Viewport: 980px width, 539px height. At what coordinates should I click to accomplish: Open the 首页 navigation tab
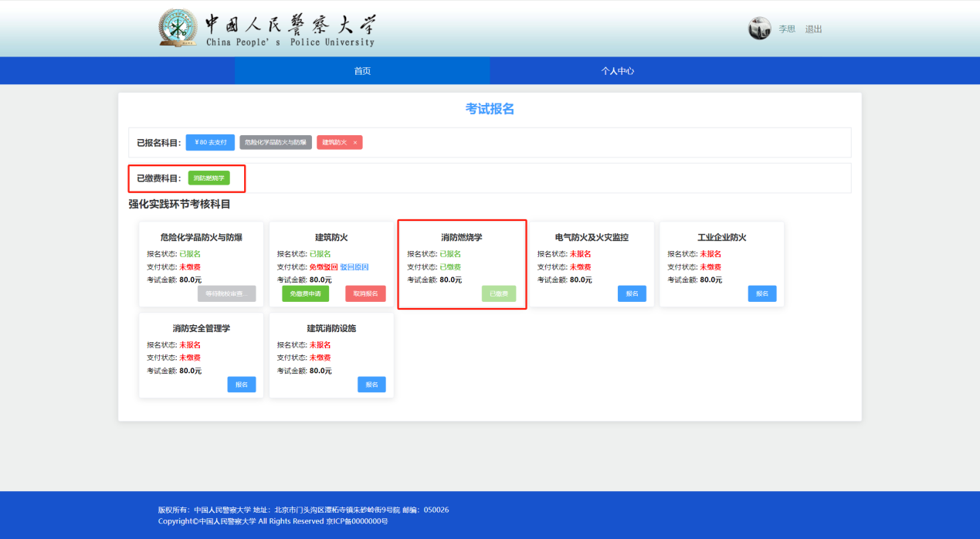[362, 71]
